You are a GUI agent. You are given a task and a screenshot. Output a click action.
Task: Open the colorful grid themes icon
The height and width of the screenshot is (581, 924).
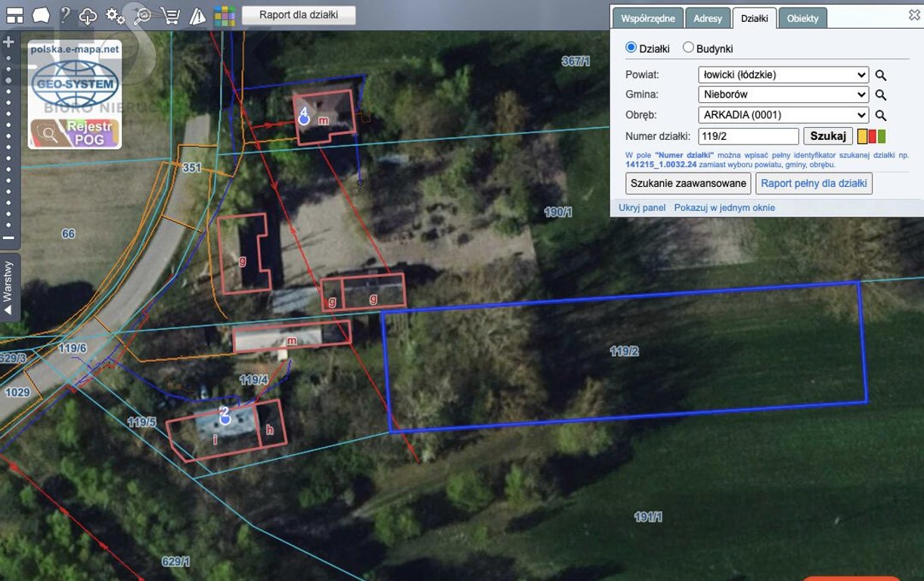(224, 16)
